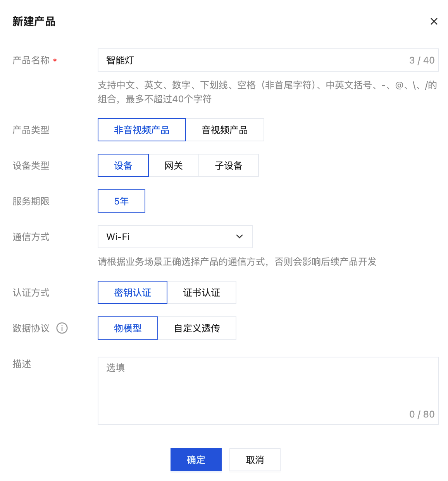Click the 确定 confirm button
This screenshot has width=448, height=481.
tap(196, 460)
